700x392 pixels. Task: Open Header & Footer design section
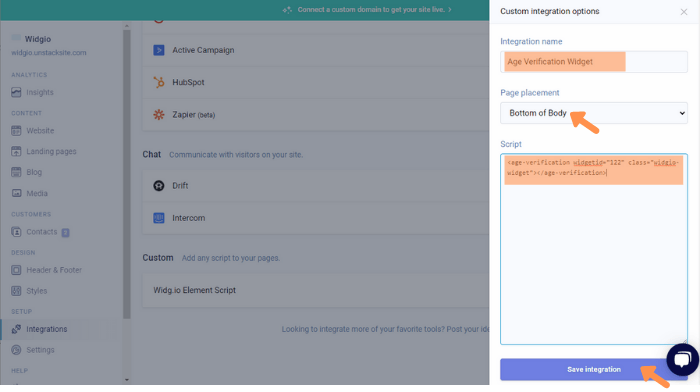click(54, 270)
